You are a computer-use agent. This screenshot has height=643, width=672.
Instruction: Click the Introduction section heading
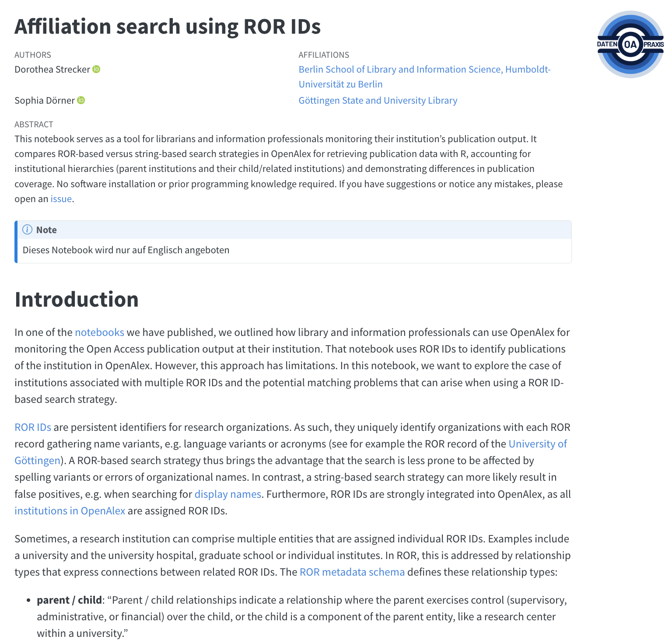(77, 299)
